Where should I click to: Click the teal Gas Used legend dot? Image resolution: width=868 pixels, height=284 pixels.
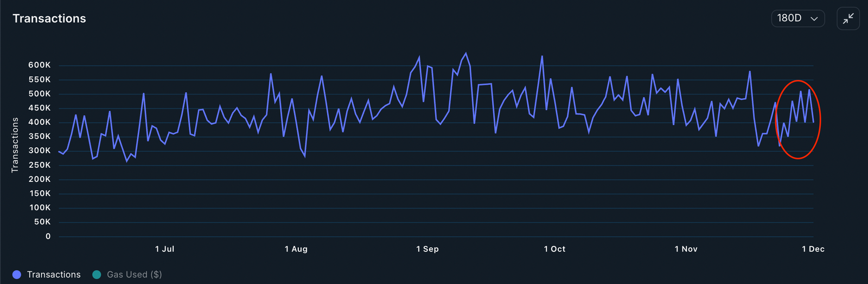[97, 275]
